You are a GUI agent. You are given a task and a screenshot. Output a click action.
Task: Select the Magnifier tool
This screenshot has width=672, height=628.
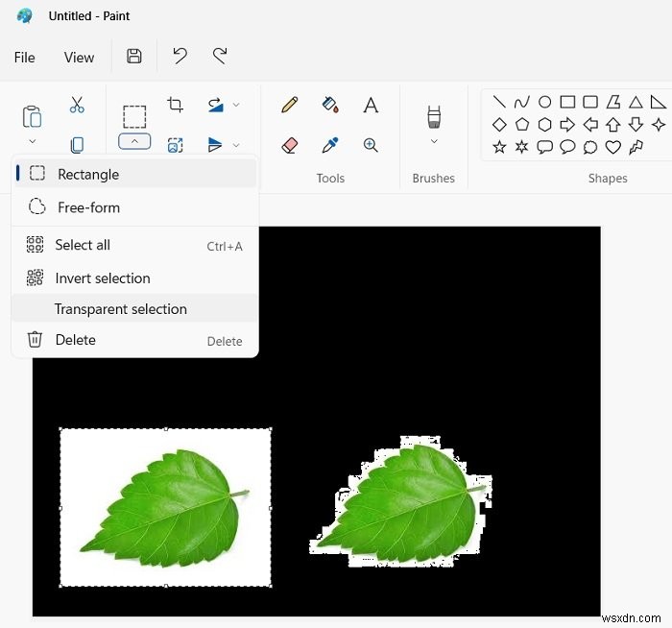[371, 145]
